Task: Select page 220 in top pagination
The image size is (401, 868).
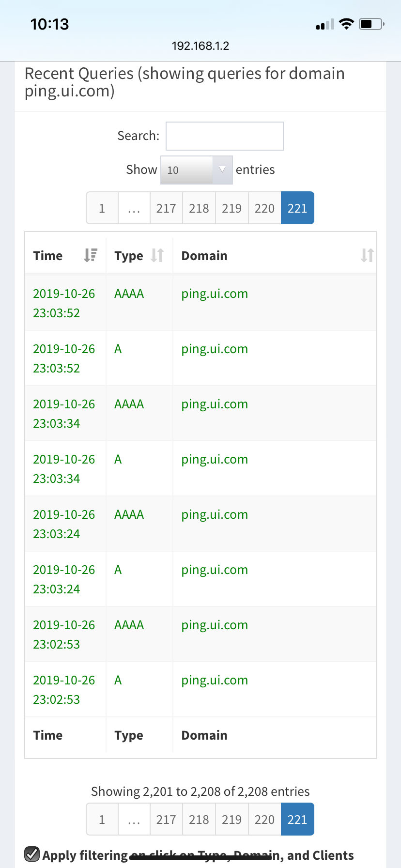Action: (264, 208)
